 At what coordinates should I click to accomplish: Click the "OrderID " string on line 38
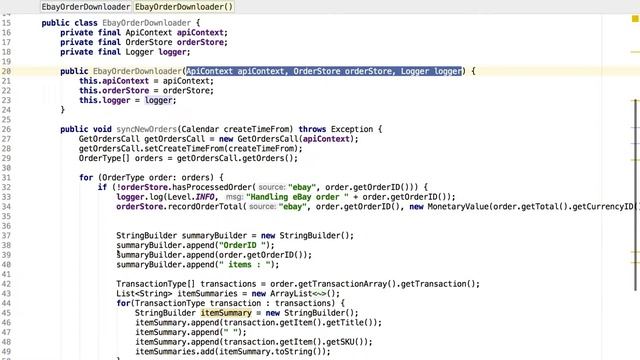(x=242, y=246)
